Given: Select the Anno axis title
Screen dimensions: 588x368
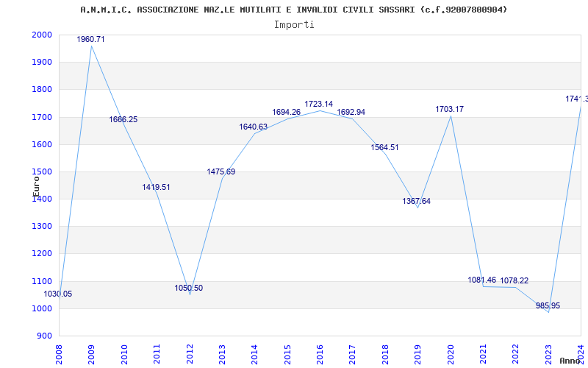Looking at the screenshot, I should (x=570, y=361).
